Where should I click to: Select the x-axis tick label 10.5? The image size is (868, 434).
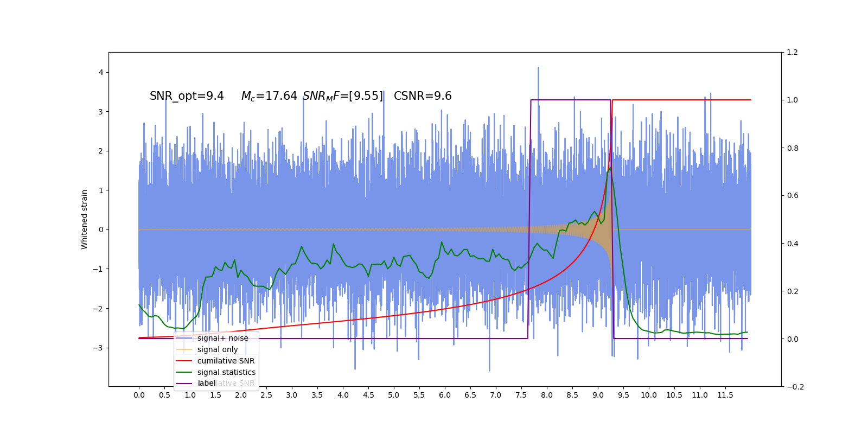[674, 395]
